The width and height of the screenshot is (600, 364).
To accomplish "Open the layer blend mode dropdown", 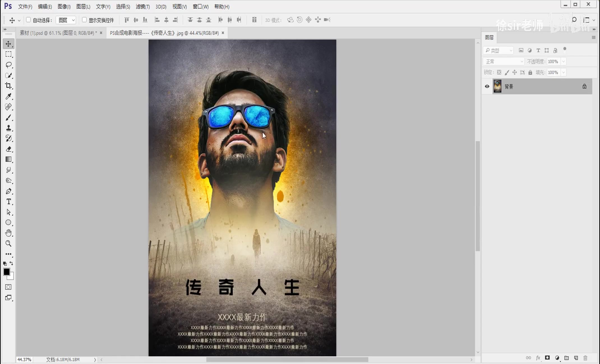I will point(503,61).
